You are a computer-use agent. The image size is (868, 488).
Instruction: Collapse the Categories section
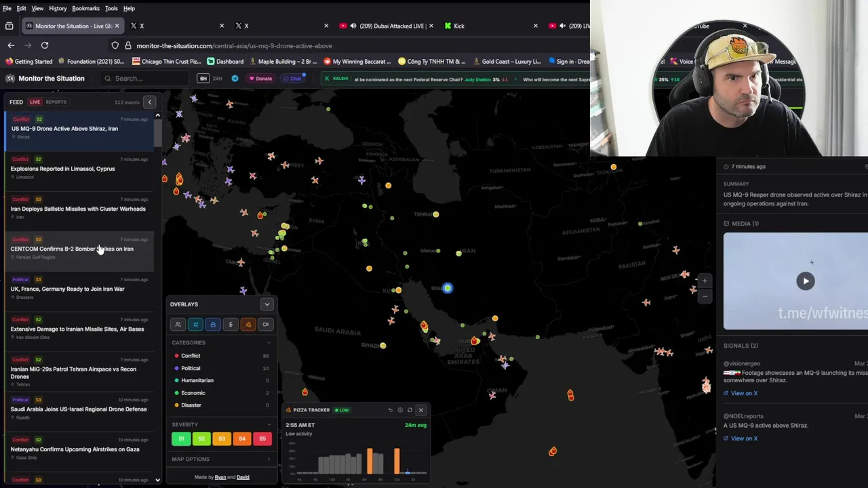coord(269,343)
